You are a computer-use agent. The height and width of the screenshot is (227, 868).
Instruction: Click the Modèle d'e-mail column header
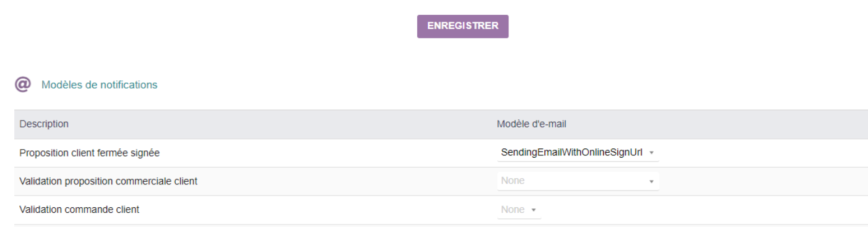coord(532,124)
